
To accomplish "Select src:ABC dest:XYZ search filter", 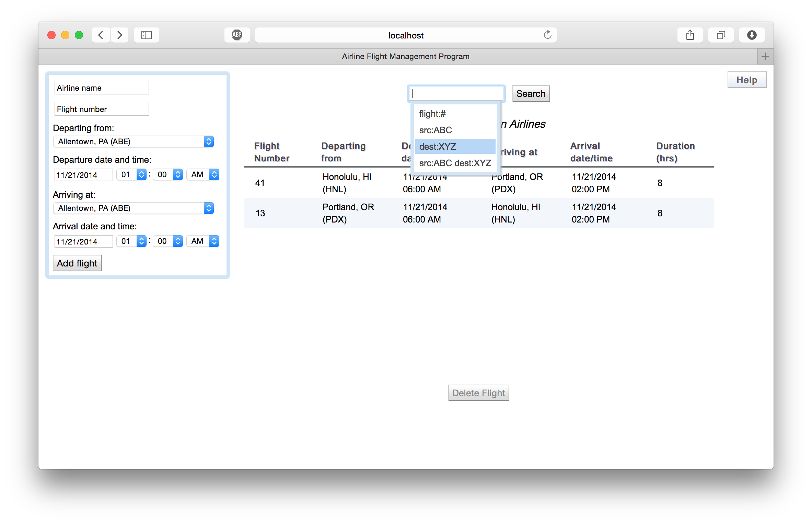I will [454, 163].
